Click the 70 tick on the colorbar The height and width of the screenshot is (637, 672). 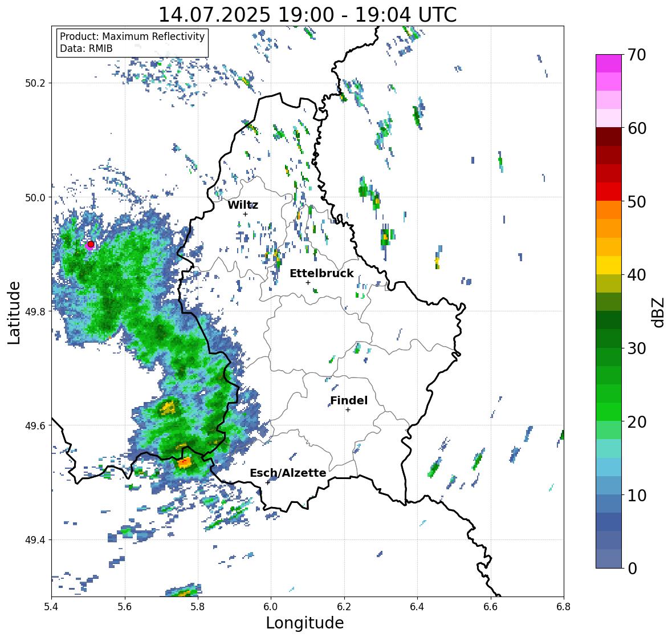(x=636, y=55)
